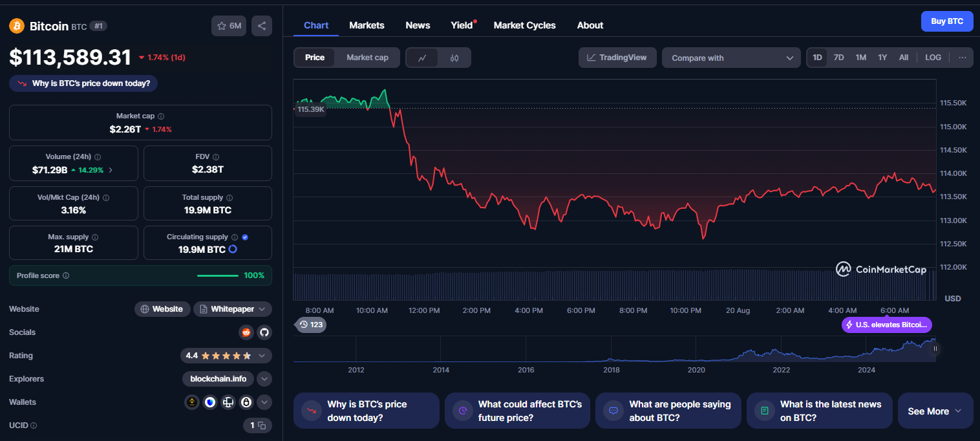Open the News tab

point(418,25)
